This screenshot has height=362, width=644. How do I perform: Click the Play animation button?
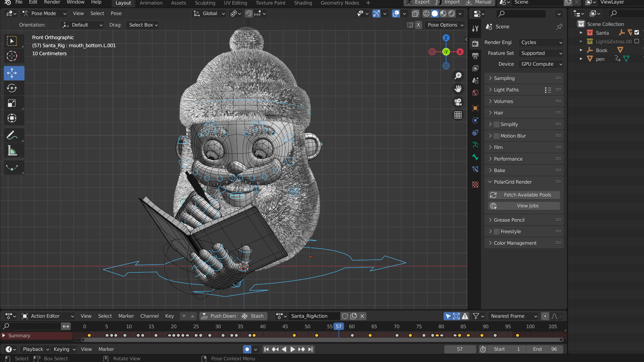pyautogui.click(x=293, y=349)
